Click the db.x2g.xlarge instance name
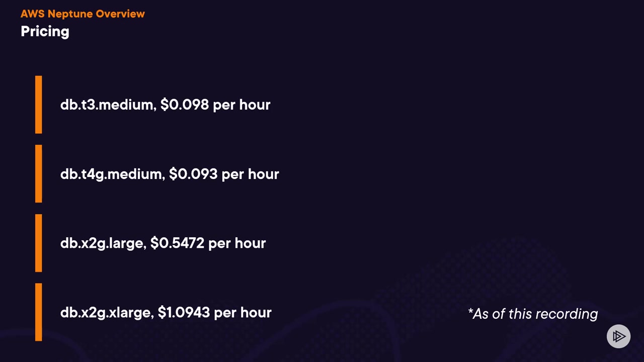Viewport: 644px width, 362px height. point(106,312)
